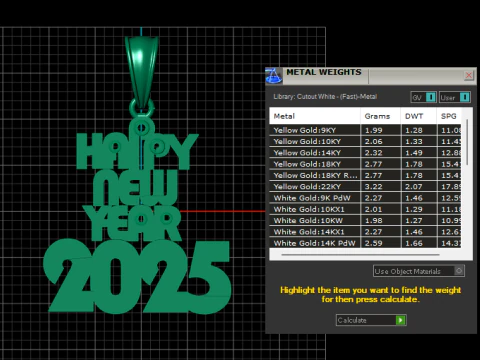Select the White Gold:14KX1 row
Image resolution: width=480 pixels, height=360 pixels.
click(365, 232)
